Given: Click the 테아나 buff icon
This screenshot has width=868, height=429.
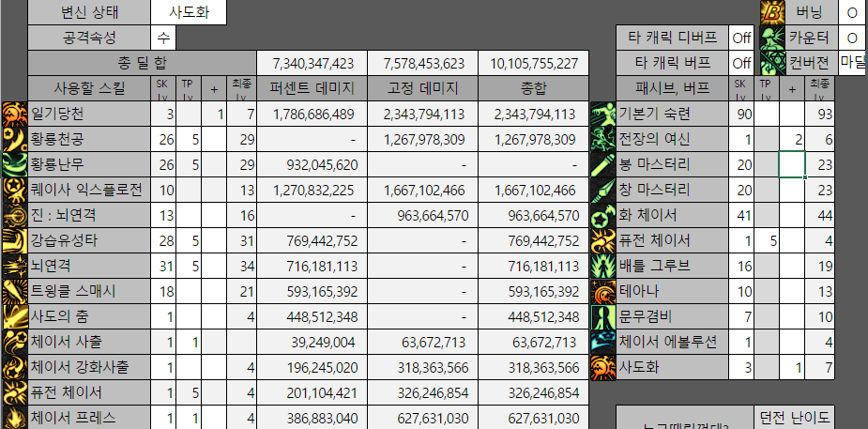Looking at the screenshot, I should [x=602, y=291].
